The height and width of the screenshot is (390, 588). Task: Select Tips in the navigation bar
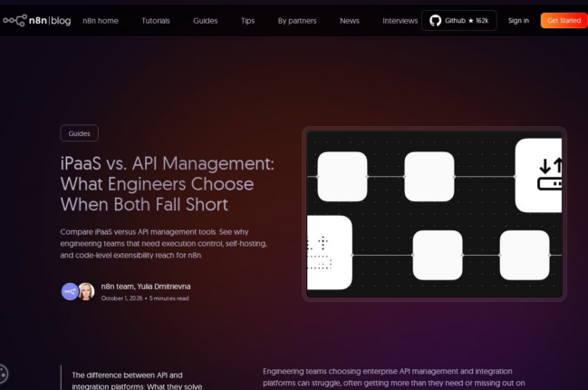247,21
